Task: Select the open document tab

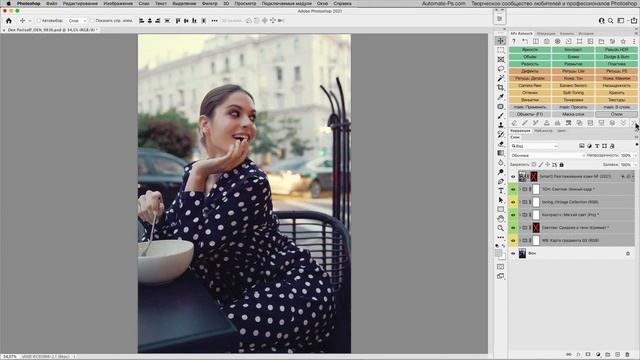Action: (x=51, y=30)
